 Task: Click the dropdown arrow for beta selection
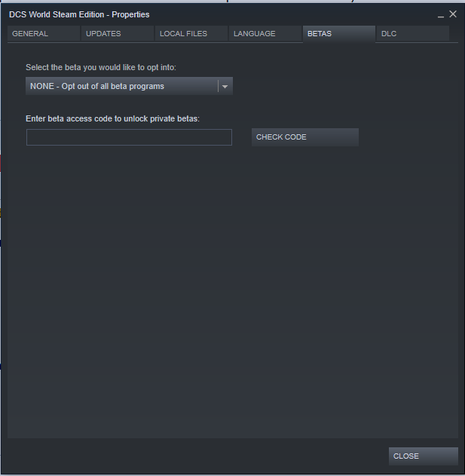(x=225, y=87)
